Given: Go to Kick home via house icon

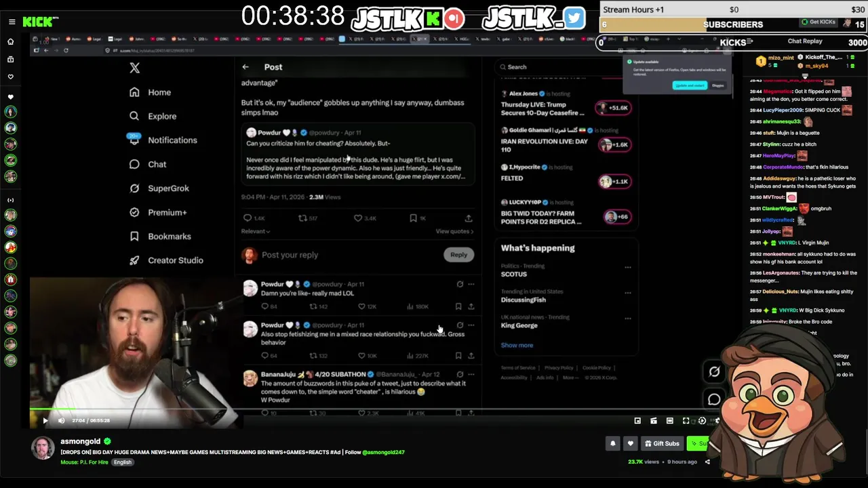Looking at the screenshot, I should [11, 42].
